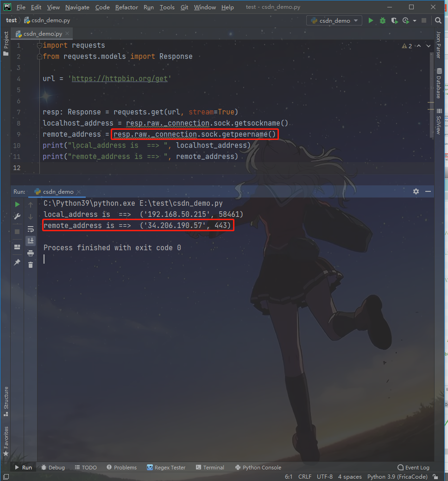448x481 pixels.
Task: Run csdn_demo with green play button in toolbar
Action: tap(371, 20)
